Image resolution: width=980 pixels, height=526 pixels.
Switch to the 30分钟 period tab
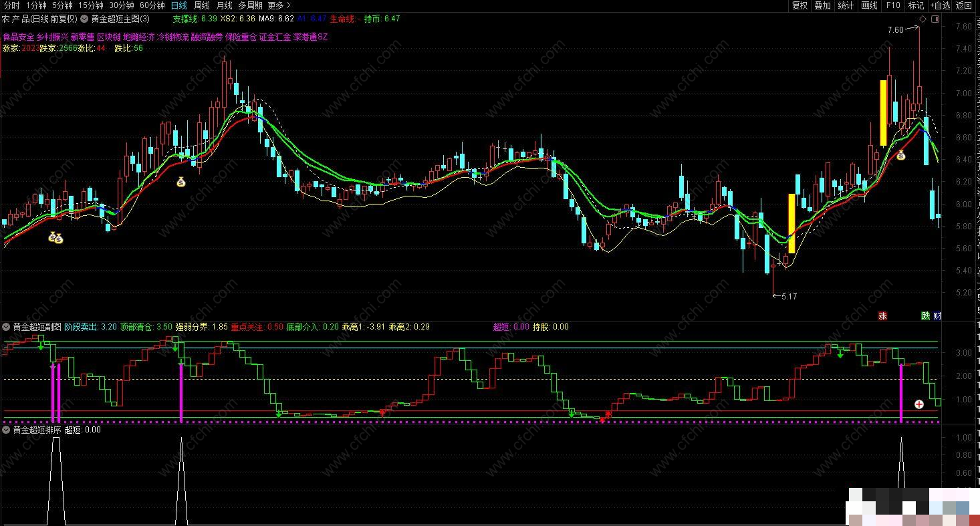click(122, 5)
